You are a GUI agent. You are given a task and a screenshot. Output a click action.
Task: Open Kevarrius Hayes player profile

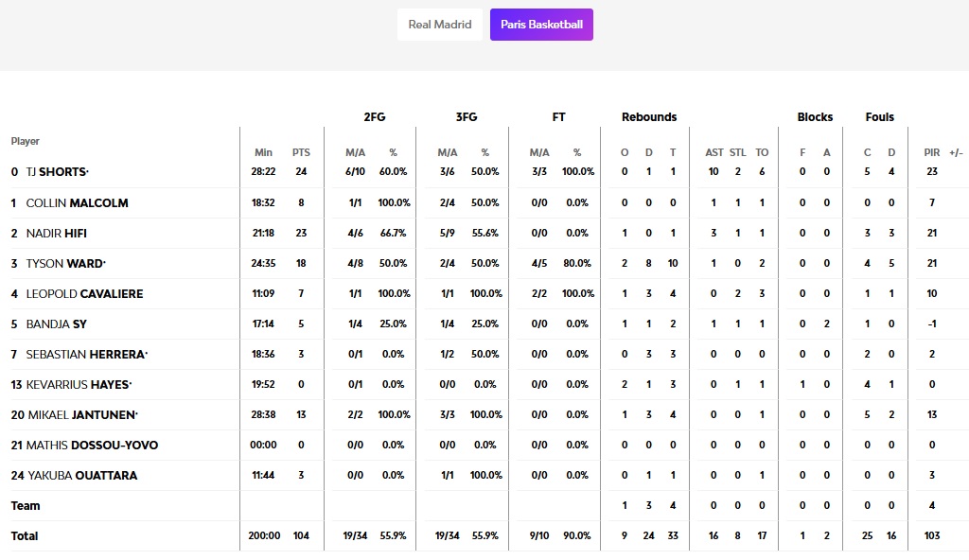79,384
